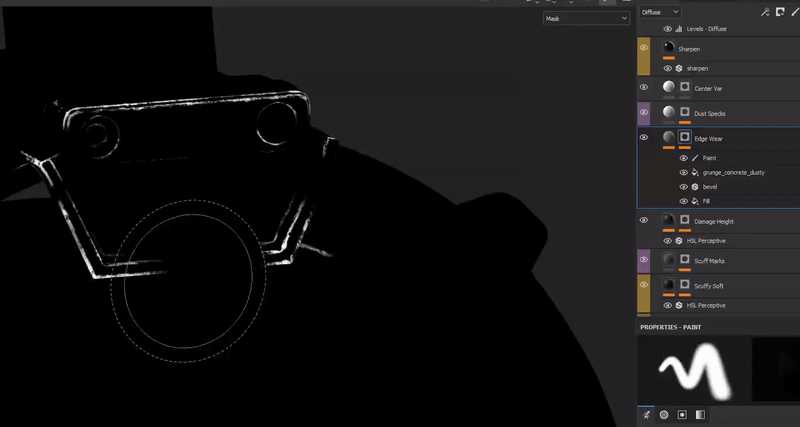
Task: Select the Edge Wear layer mask thumbnail
Action: [x=686, y=137]
